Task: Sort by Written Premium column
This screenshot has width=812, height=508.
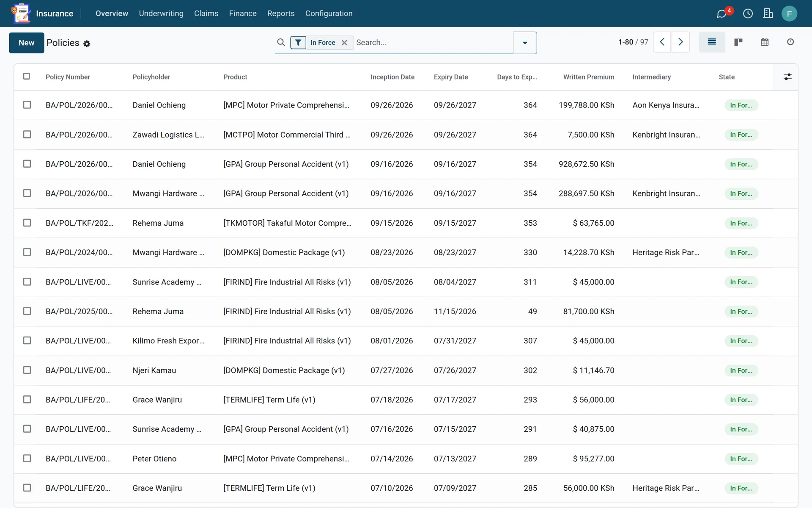Action: point(589,77)
